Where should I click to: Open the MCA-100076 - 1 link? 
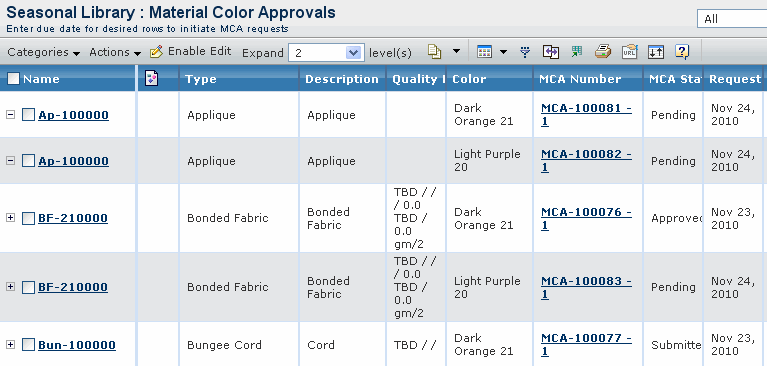tap(586, 218)
